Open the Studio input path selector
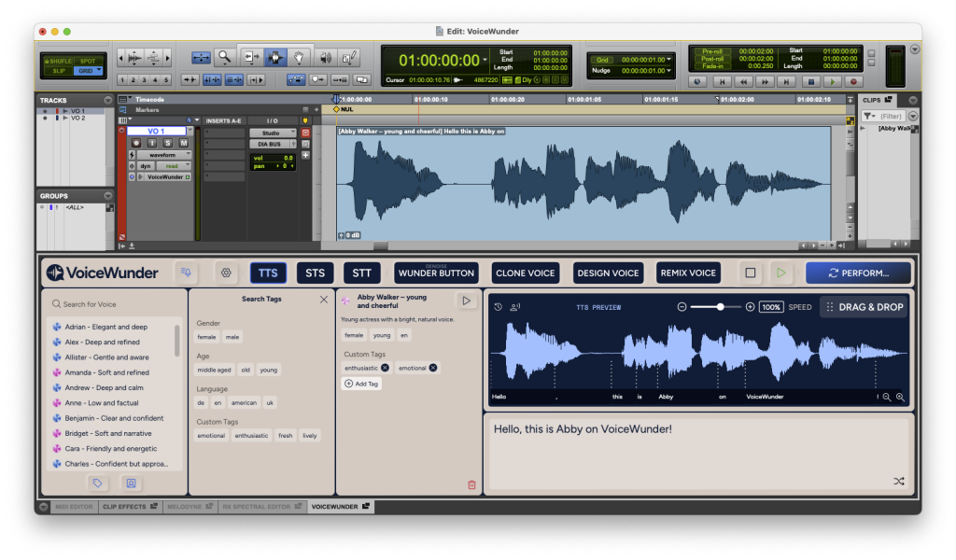This screenshot has height=560, width=956. (x=272, y=133)
